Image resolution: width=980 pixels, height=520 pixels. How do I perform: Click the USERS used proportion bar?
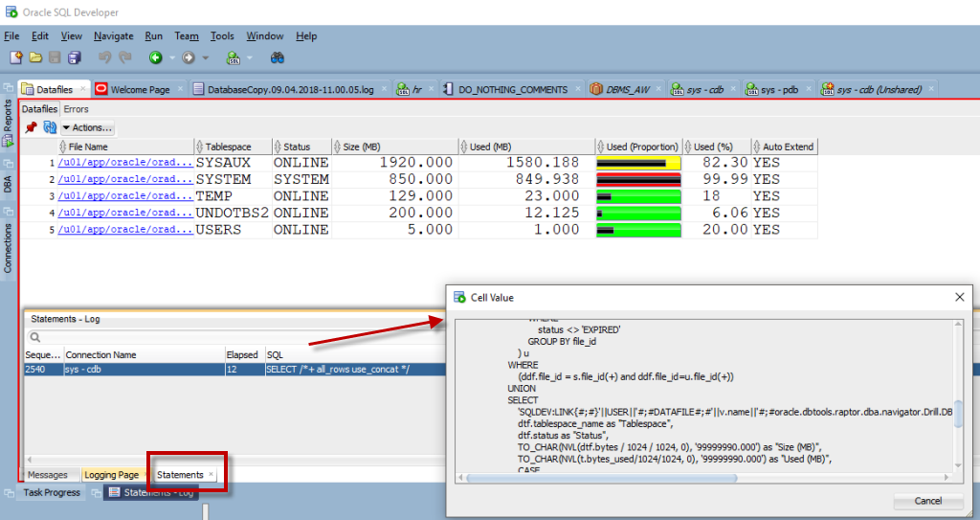tap(638, 230)
